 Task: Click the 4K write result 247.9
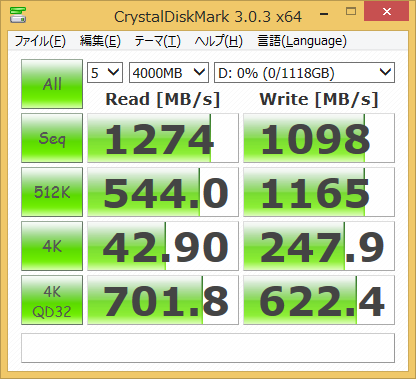coord(319,246)
